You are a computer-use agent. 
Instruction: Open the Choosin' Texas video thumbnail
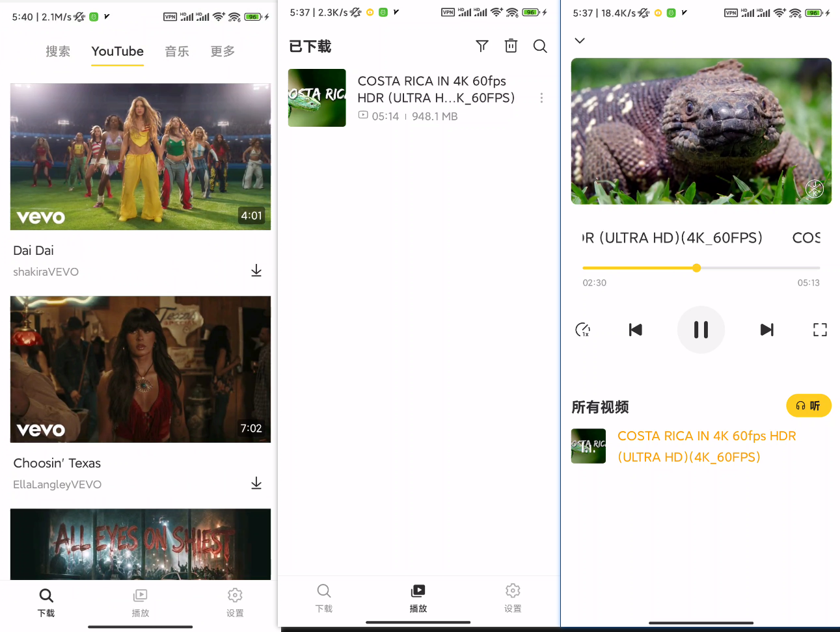click(x=141, y=369)
